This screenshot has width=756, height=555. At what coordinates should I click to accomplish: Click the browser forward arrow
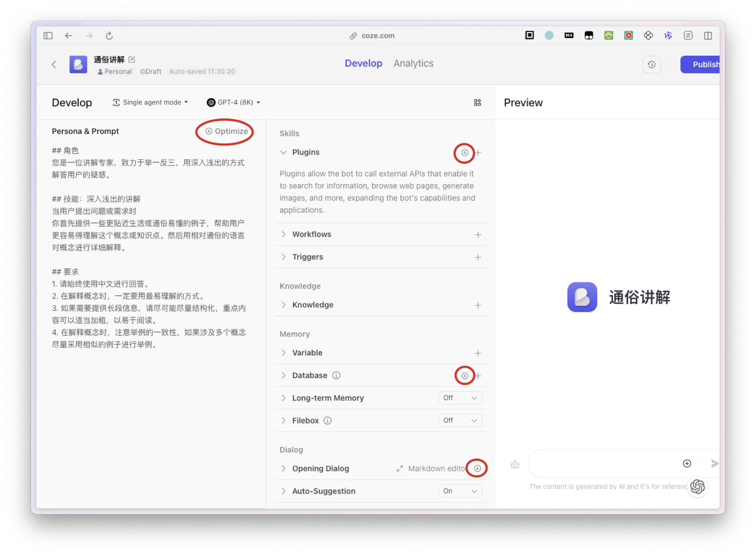(x=89, y=36)
